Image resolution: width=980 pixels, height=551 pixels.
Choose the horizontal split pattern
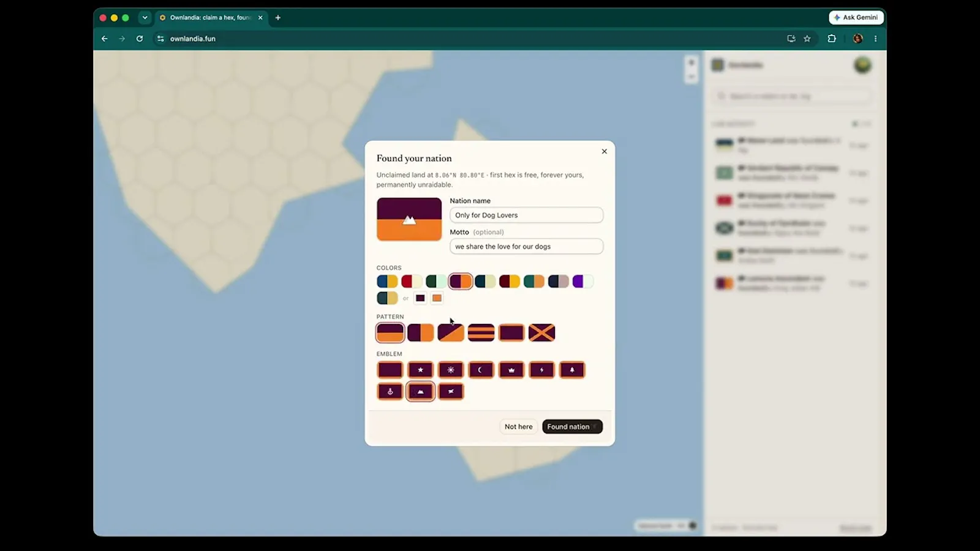[x=390, y=332]
